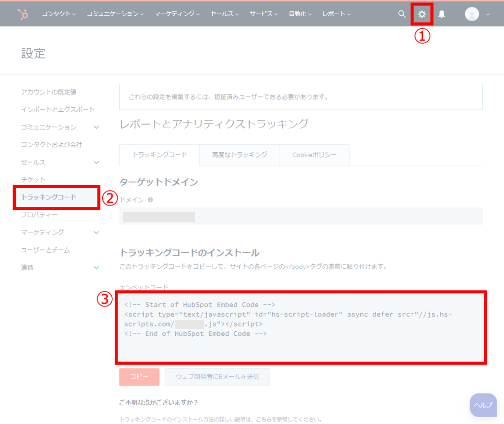Image resolution: width=504 pixels, height=424 pixels.
Task: Click ウェブ開発者にEメールを送信 button
Action: 217,377
